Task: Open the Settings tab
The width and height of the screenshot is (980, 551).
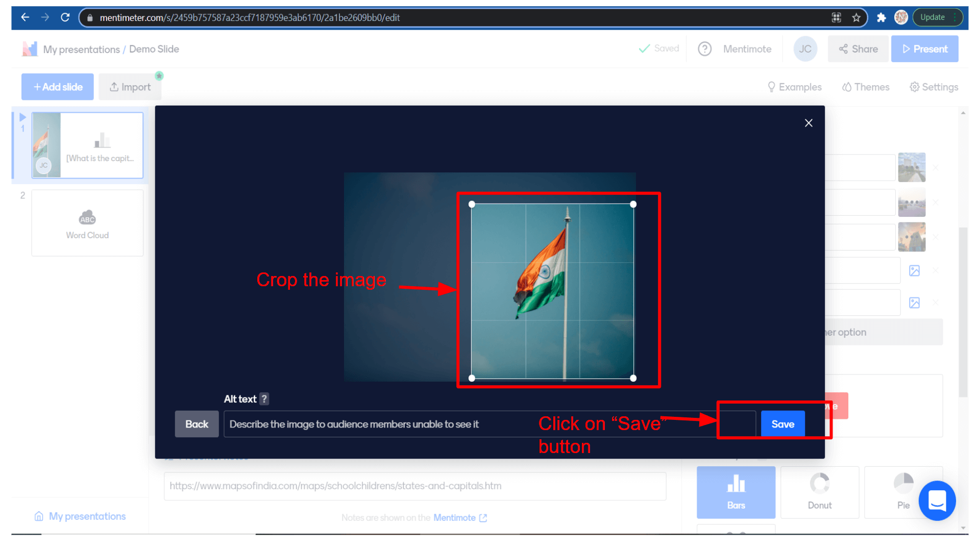Action: (934, 87)
